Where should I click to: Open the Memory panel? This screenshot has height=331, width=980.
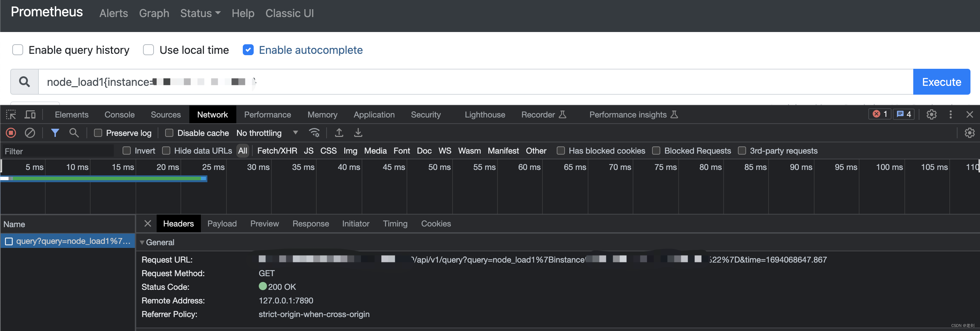point(322,114)
